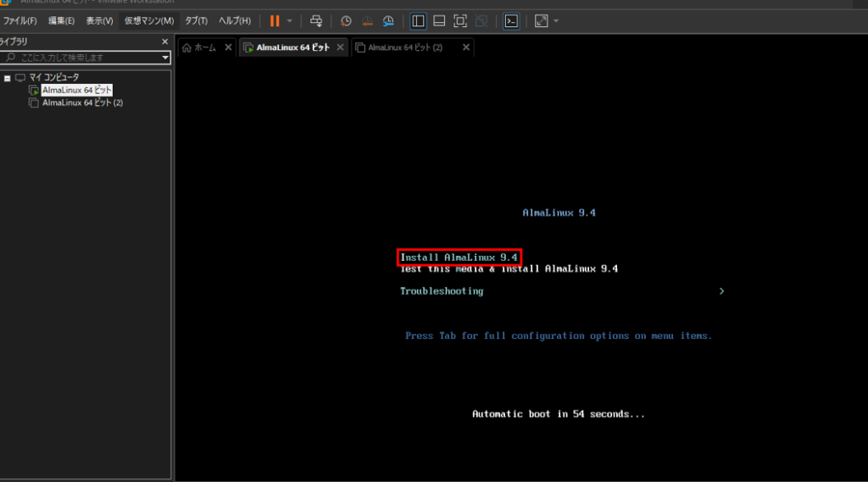This screenshot has height=482, width=868.
Task: Open dropdown arrow next to pause button
Action: (290, 20)
